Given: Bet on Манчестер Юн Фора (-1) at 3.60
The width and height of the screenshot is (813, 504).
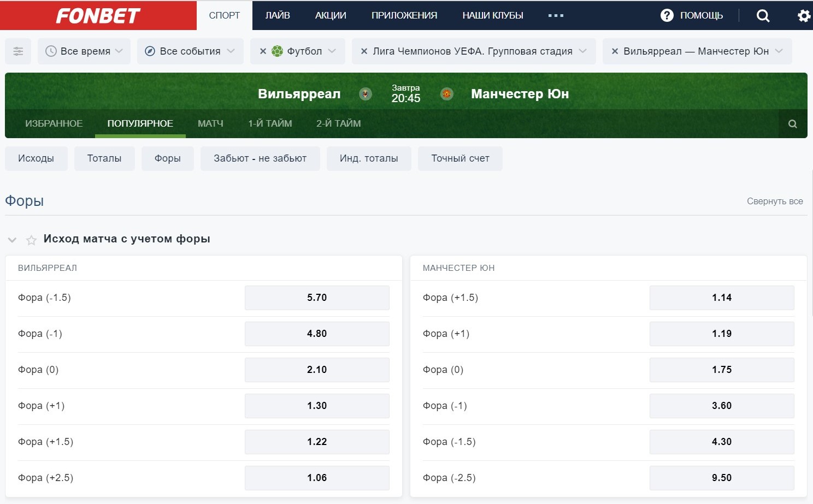Looking at the screenshot, I should 722,406.
